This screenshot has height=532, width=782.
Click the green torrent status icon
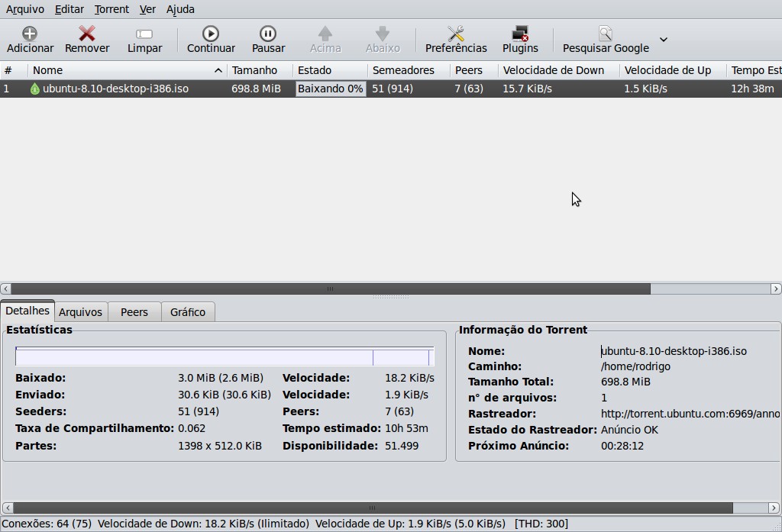tap(34, 89)
